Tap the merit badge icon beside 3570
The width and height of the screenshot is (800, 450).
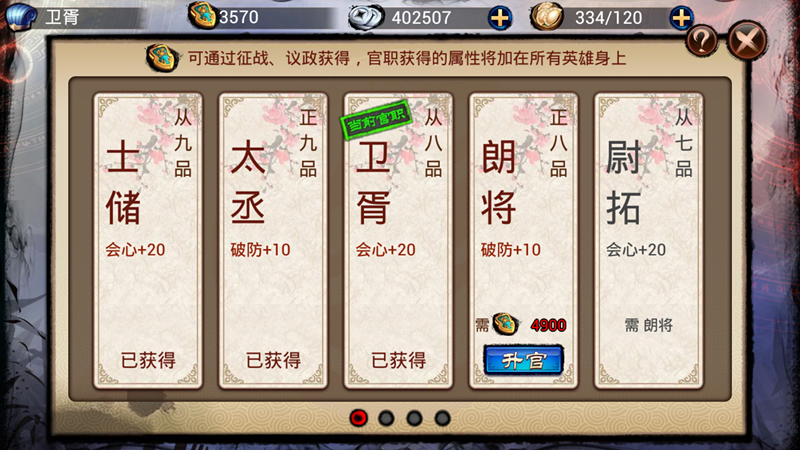click(x=202, y=15)
